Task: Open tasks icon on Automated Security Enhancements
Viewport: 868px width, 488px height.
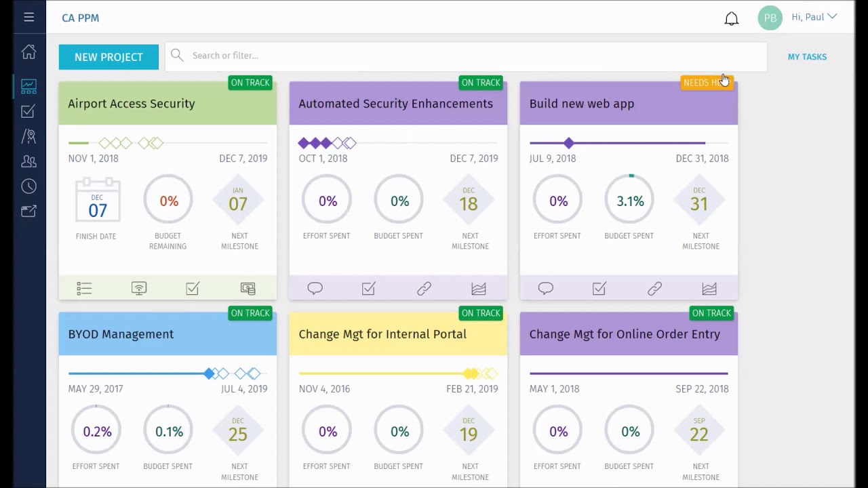Action: tap(368, 289)
